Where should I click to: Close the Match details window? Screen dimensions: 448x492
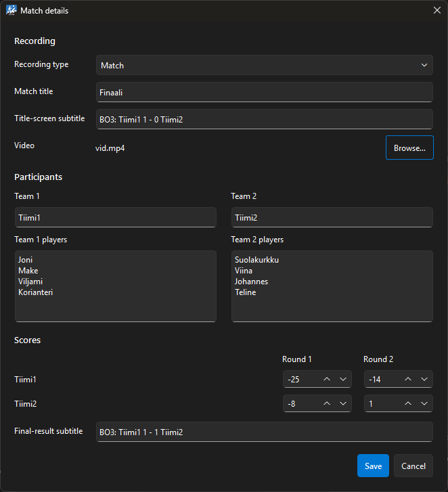pos(437,10)
